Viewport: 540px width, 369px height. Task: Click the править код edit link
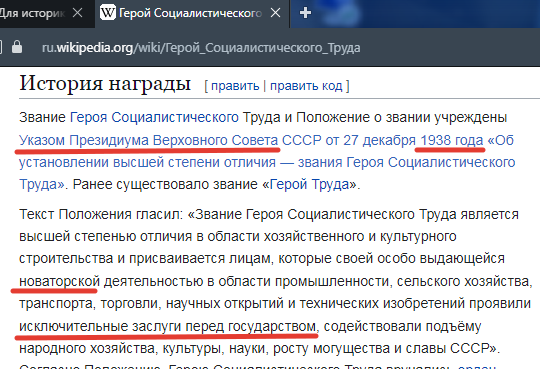click(306, 85)
